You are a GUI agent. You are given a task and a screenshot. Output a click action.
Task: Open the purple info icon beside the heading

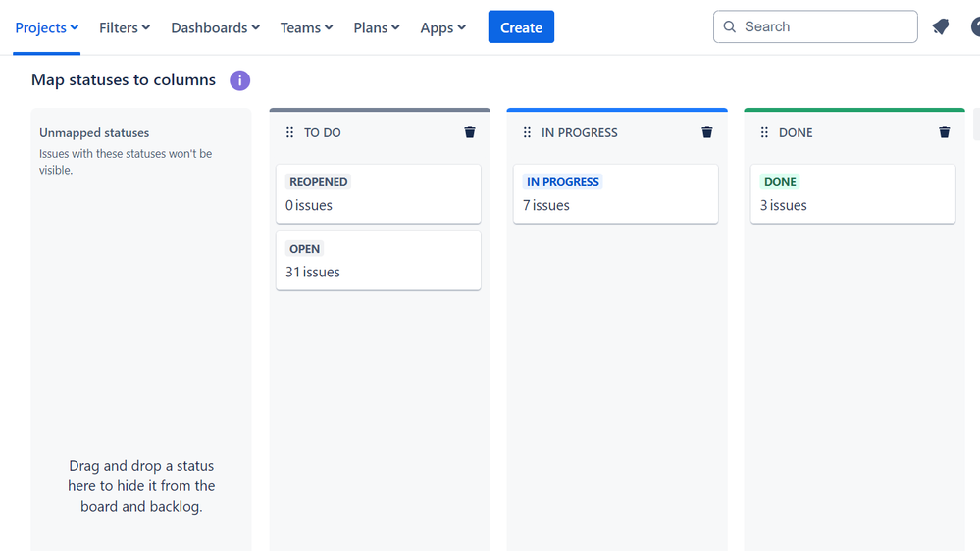click(240, 80)
